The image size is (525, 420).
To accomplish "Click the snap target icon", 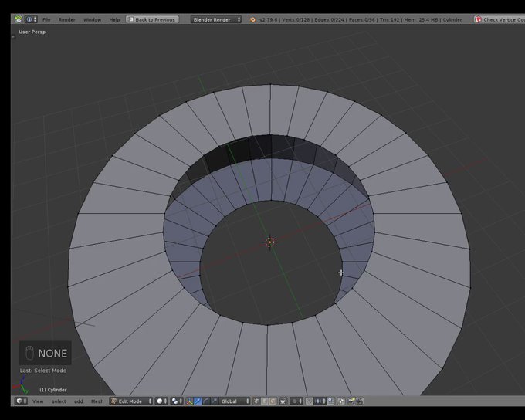I will coord(330,401).
